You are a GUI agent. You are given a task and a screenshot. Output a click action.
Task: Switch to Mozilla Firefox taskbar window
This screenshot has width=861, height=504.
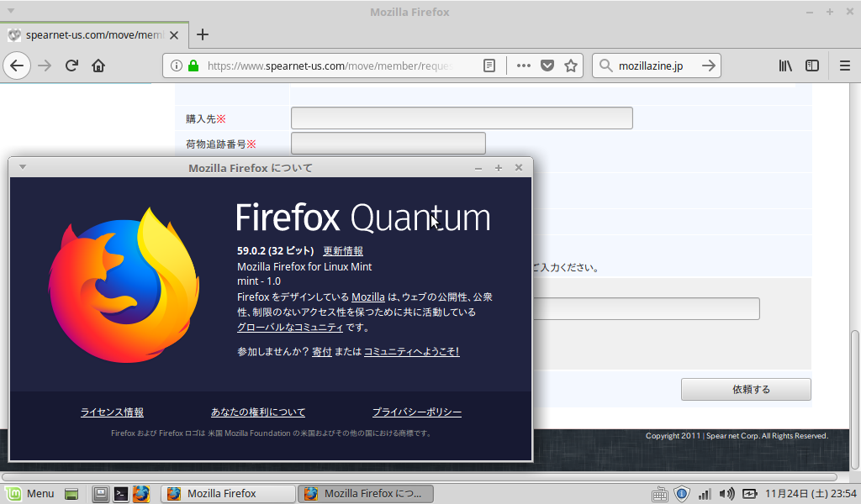click(x=228, y=494)
